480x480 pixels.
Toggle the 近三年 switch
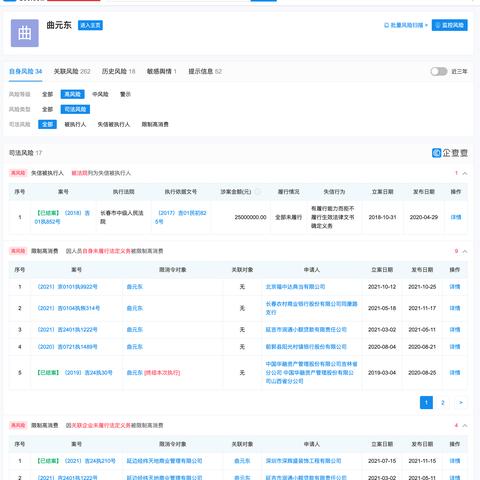(439, 71)
